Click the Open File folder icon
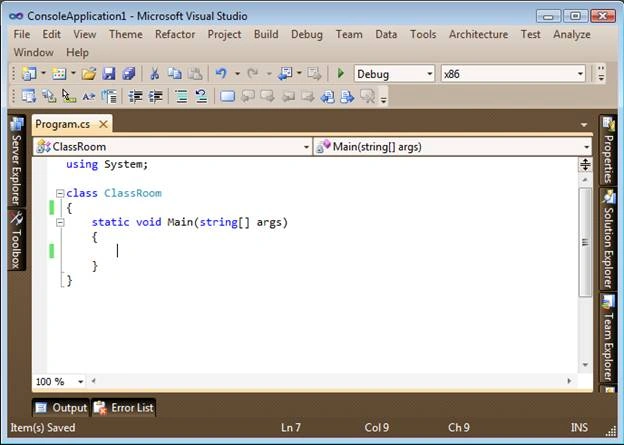The image size is (624, 445). [89, 74]
